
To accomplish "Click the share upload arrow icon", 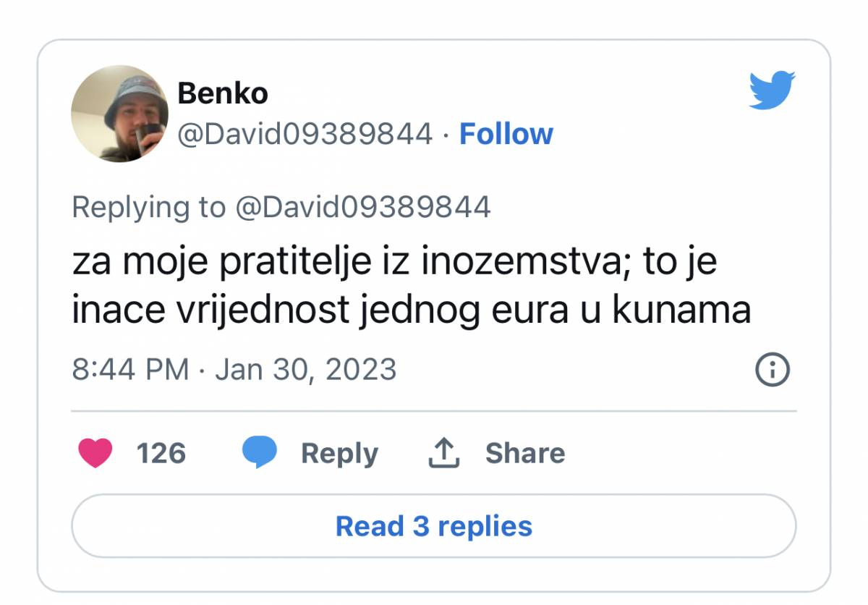I will 444,454.
